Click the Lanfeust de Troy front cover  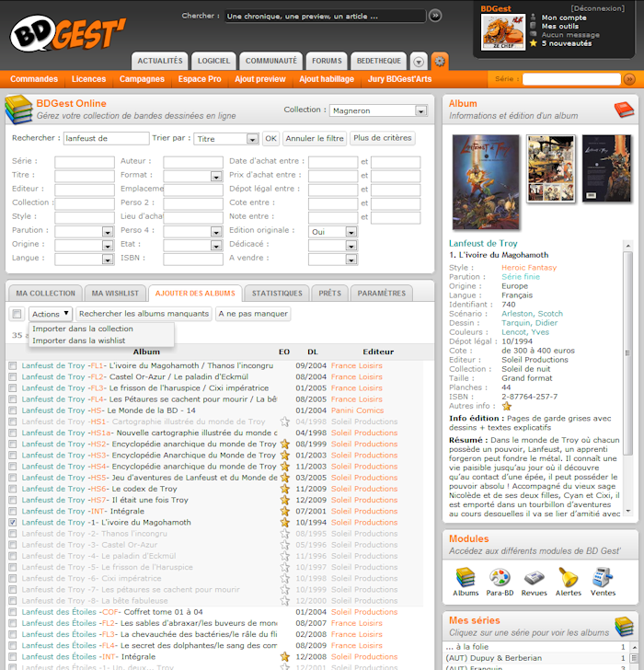pyautogui.click(x=486, y=182)
